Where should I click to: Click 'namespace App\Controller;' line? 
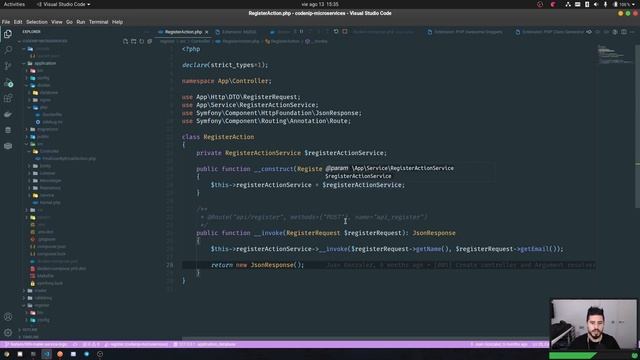[x=227, y=81]
